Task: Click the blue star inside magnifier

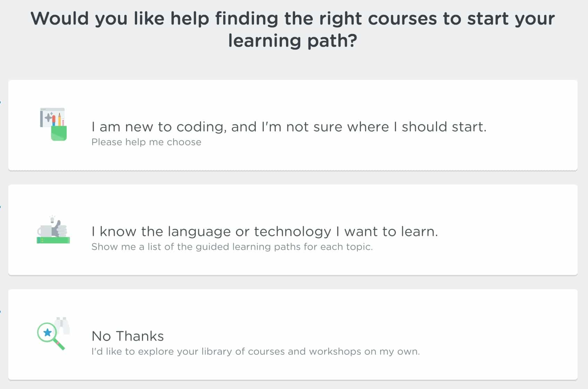Action: [x=48, y=332]
